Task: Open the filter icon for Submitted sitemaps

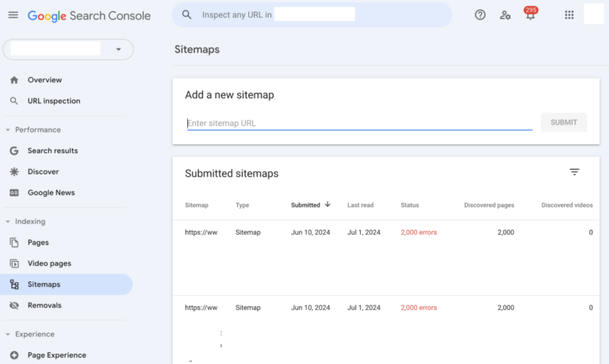Action: coord(574,172)
